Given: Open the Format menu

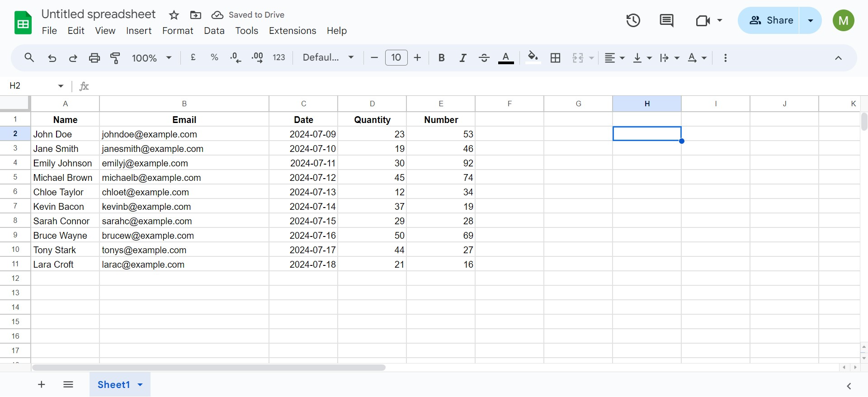Looking at the screenshot, I should [x=178, y=31].
